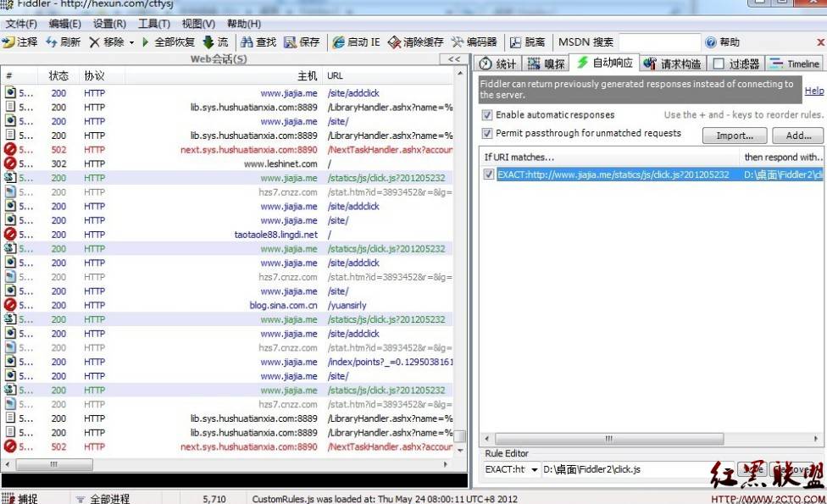The width and height of the screenshot is (827, 504).
Task: Open the 工具(T) menu
Action: click(154, 24)
